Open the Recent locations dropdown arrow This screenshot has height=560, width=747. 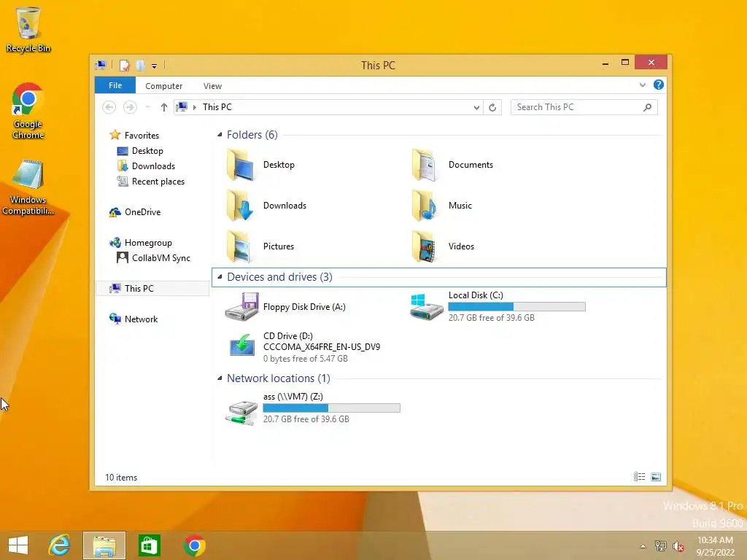pos(147,107)
